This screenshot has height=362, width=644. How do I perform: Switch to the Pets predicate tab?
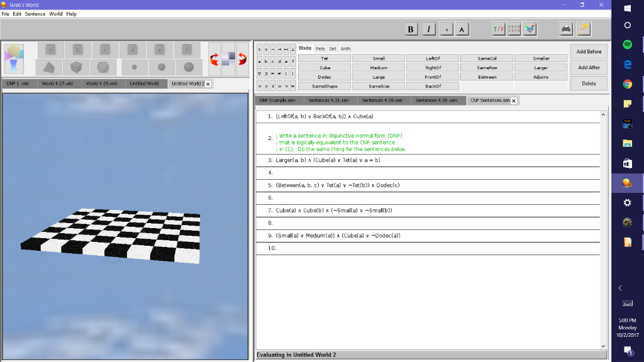point(320,48)
